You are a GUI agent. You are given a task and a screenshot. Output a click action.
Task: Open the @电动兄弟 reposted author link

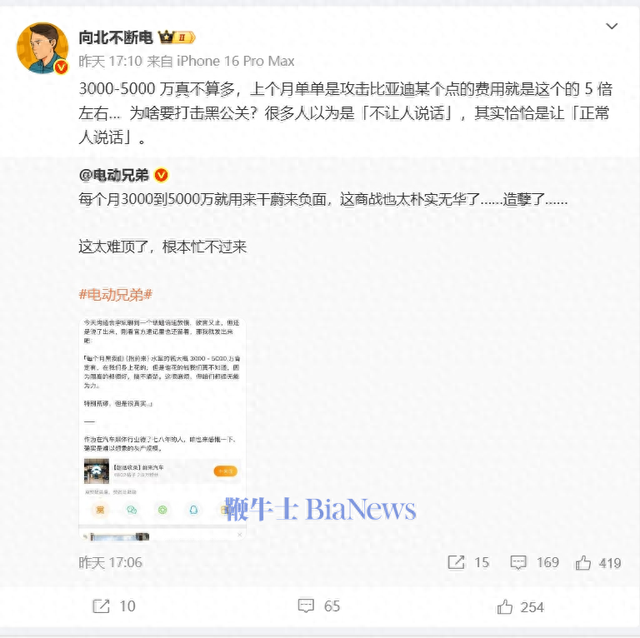(x=113, y=175)
